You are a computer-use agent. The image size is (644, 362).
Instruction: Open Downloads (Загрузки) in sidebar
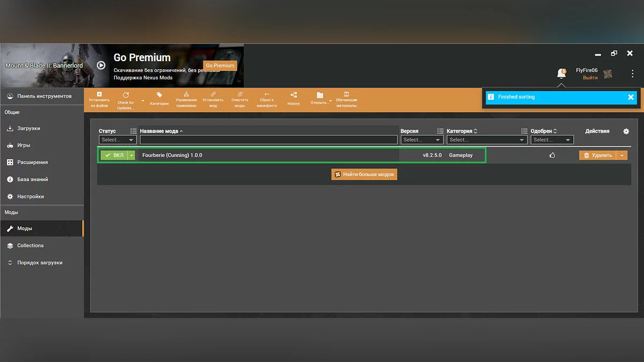click(x=42, y=128)
